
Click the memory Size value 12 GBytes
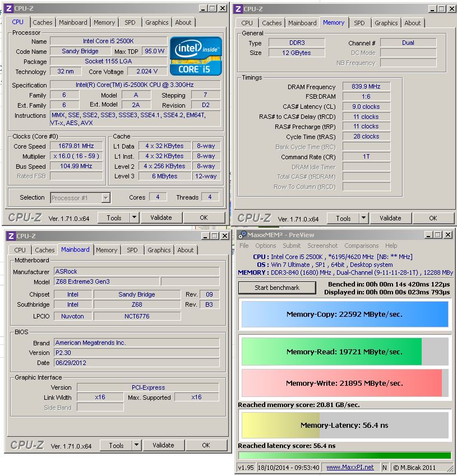(297, 53)
